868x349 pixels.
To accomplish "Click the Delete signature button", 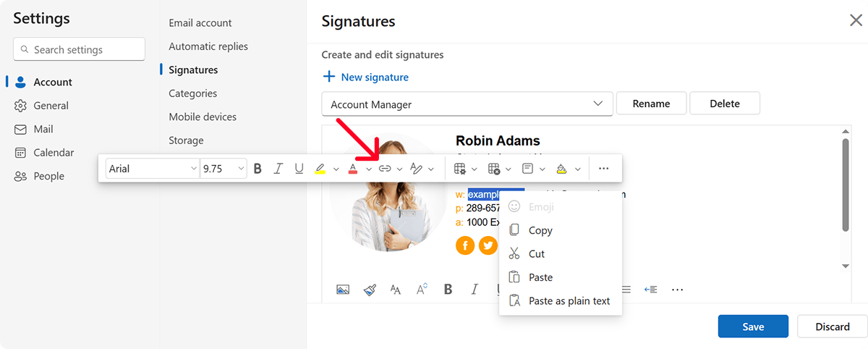I will pos(725,104).
